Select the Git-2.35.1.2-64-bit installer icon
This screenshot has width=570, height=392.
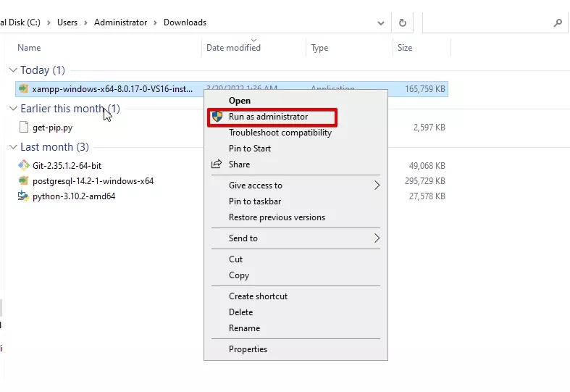(24, 165)
